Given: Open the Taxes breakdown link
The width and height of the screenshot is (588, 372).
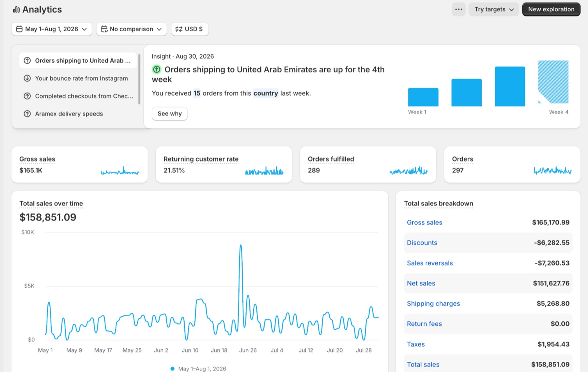Looking at the screenshot, I should coord(416,344).
